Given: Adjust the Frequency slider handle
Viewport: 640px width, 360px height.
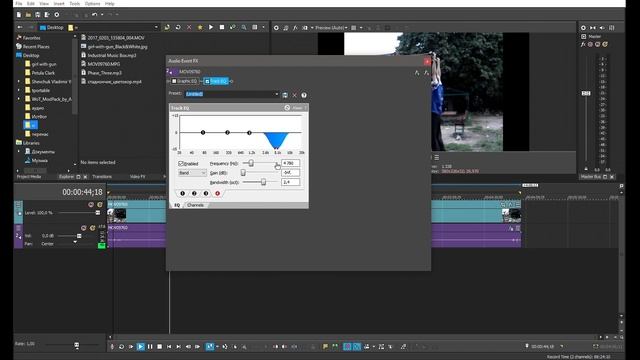Looking at the screenshot, I should [x=251, y=163].
